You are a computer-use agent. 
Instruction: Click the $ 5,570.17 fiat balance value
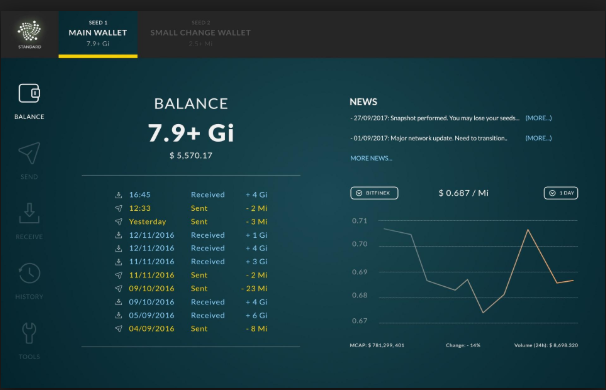[x=191, y=155]
